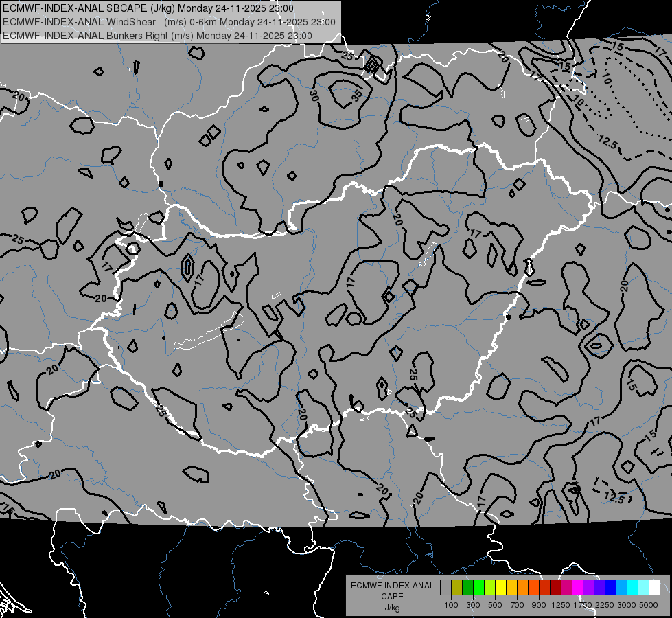Select the gray swatch in CAPE legend
This screenshot has width=672, height=618.
(445, 588)
